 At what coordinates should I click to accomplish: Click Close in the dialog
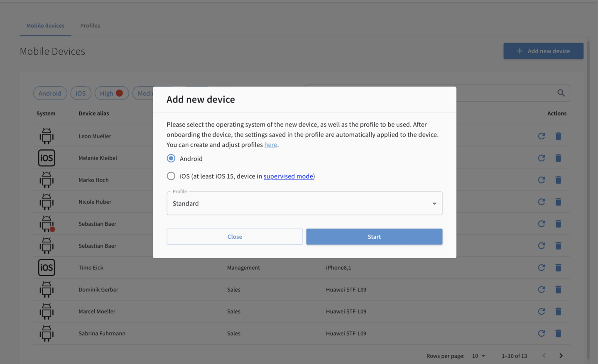[235, 237]
